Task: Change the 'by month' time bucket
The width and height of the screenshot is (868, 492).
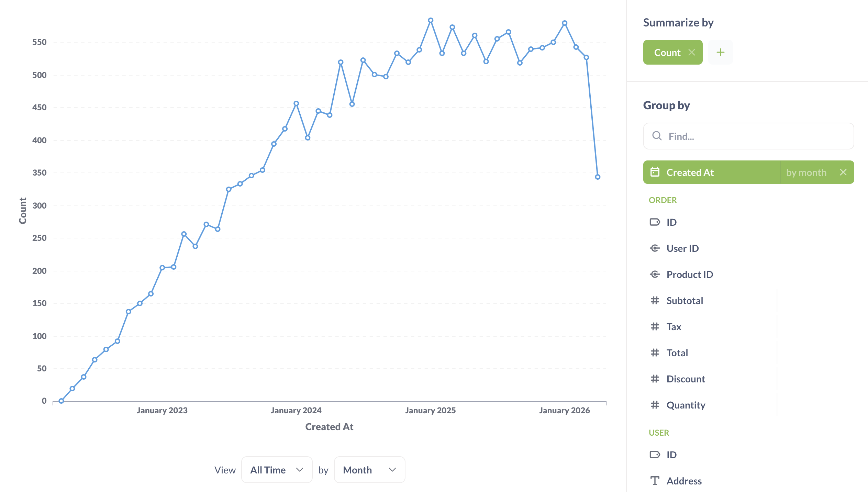Action: click(806, 172)
